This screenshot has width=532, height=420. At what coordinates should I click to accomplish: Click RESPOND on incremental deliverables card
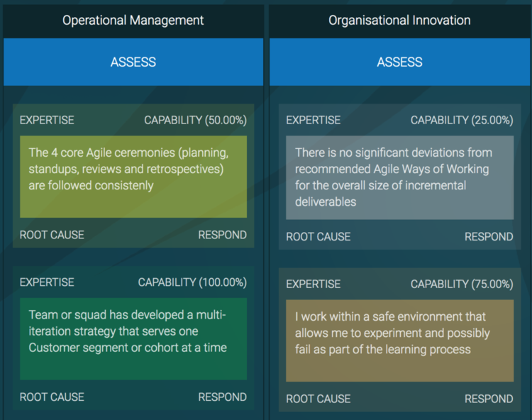click(x=489, y=236)
